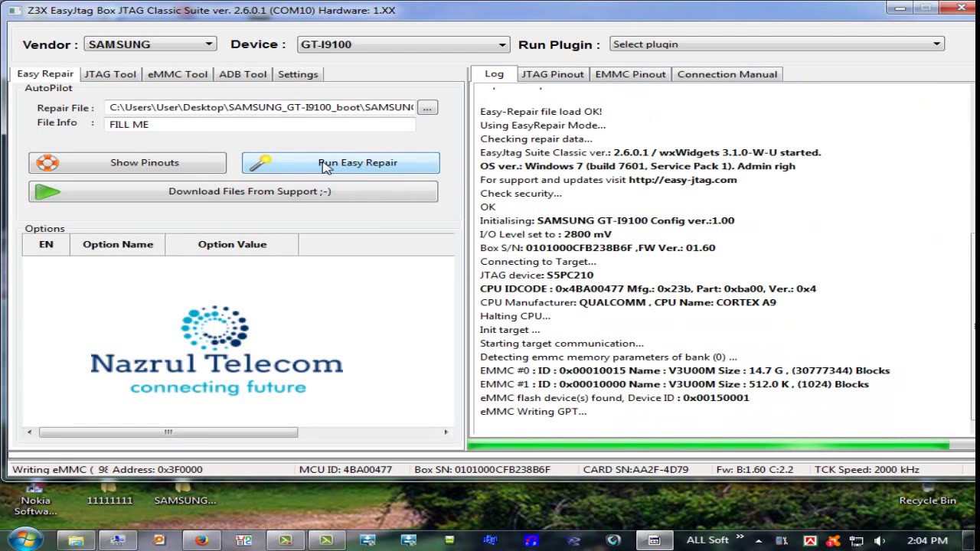Click the Run Easy Repair button
The image size is (980, 551).
341,163
